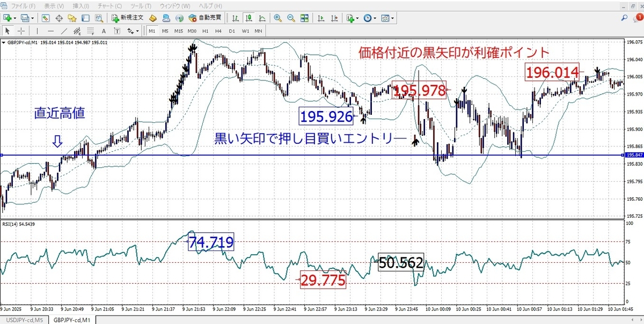
Task: Select horizontal line drawing tool
Action: [50, 31]
